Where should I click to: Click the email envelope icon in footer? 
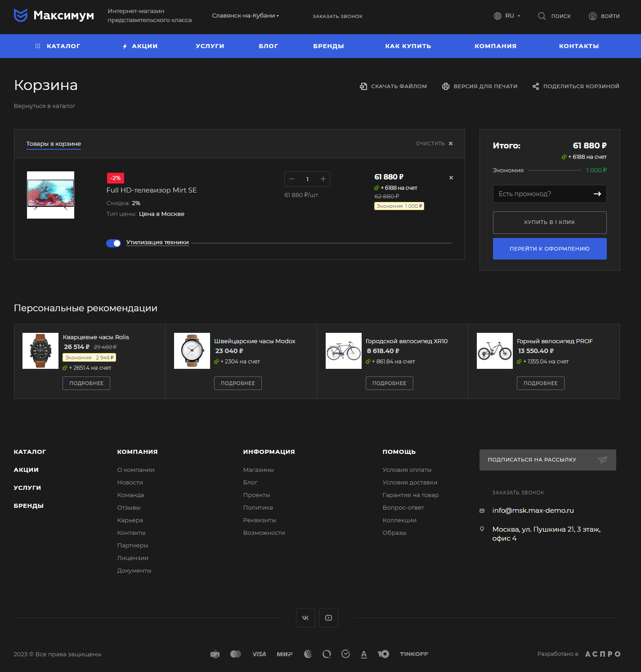click(x=482, y=511)
